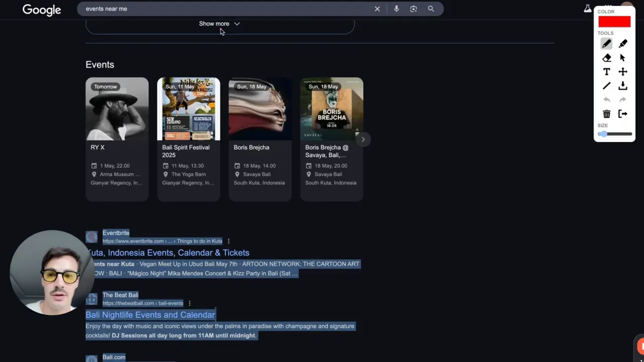Search by image using Google Lens
The width and height of the screenshot is (644, 362).
click(x=414, y=9)
